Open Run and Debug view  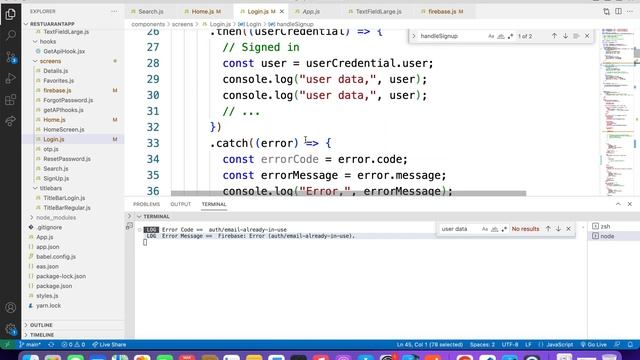point(11,78)
